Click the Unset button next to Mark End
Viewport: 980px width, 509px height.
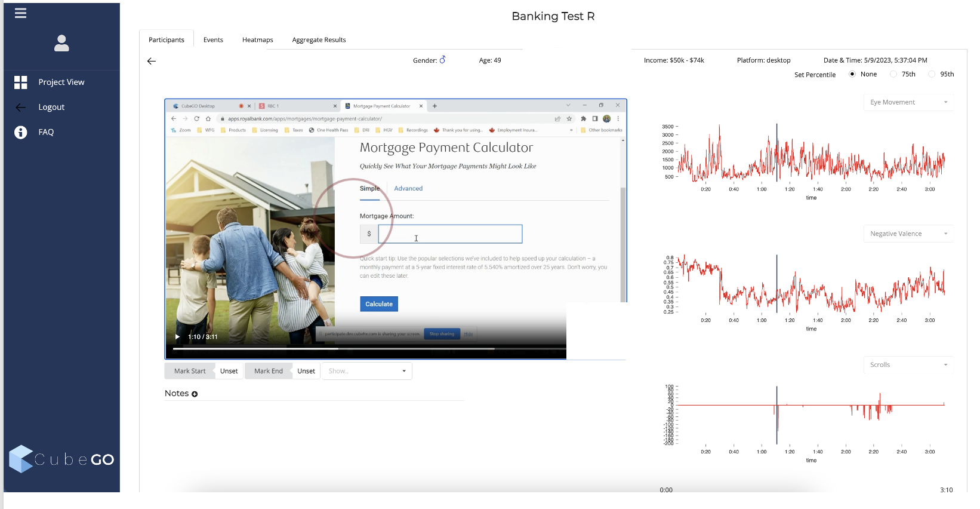[x=306, y=371]
